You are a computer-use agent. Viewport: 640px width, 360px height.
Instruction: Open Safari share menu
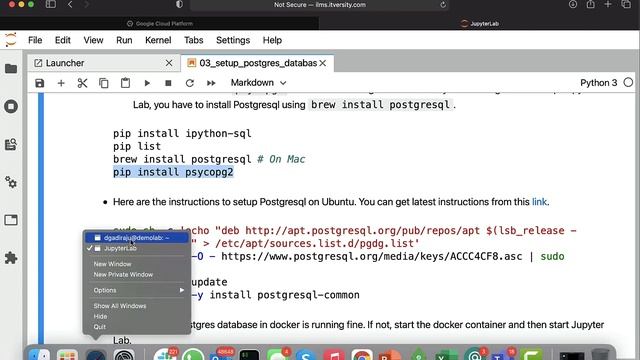tap(591, 4)
